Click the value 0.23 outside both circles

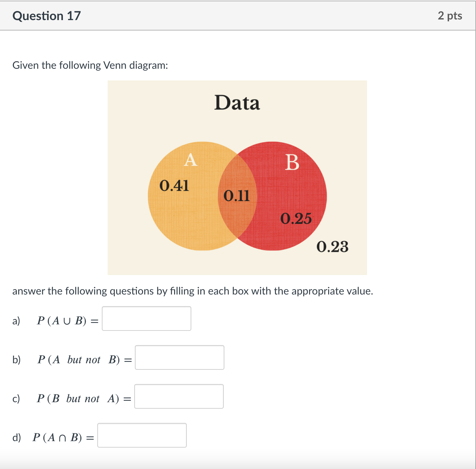[333, 247]
